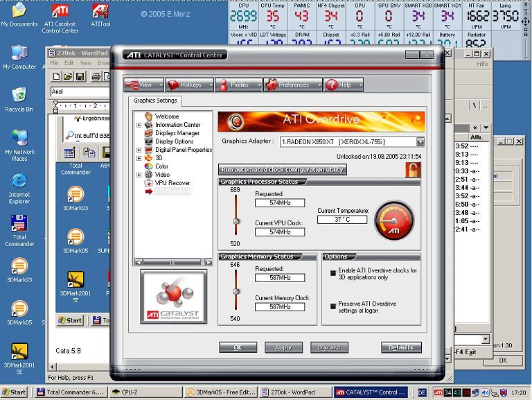Screen dimensions: 532x400
Task: Click tree panel horizontal scrollbar left arrow
Action: tap(139, 262)
